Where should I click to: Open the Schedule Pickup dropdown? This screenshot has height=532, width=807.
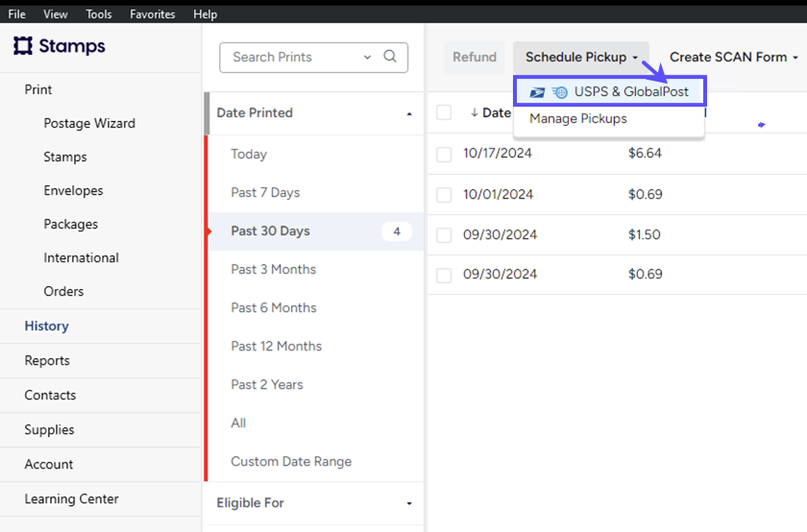[580, 57]
